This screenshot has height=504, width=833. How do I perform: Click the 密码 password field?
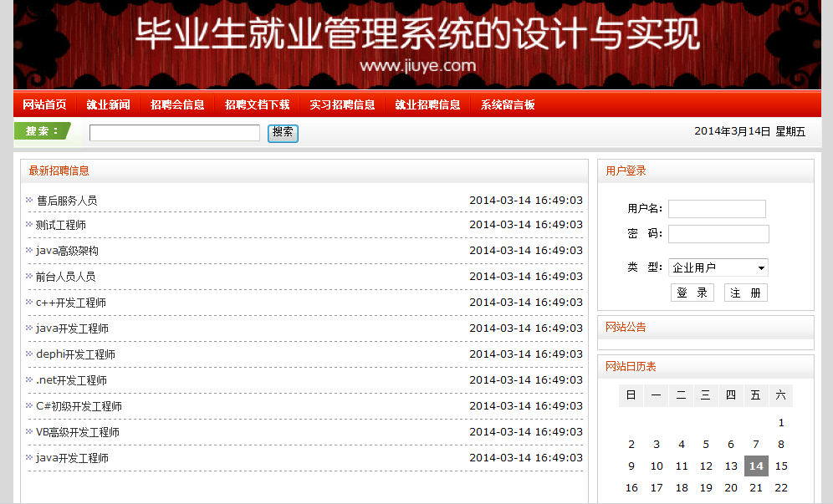[718, 234]
